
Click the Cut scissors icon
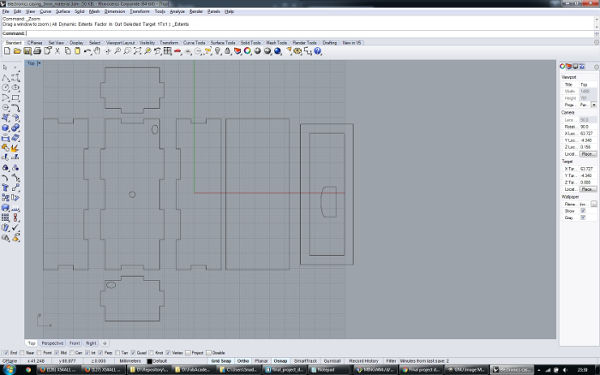click(x=57, y=51)
